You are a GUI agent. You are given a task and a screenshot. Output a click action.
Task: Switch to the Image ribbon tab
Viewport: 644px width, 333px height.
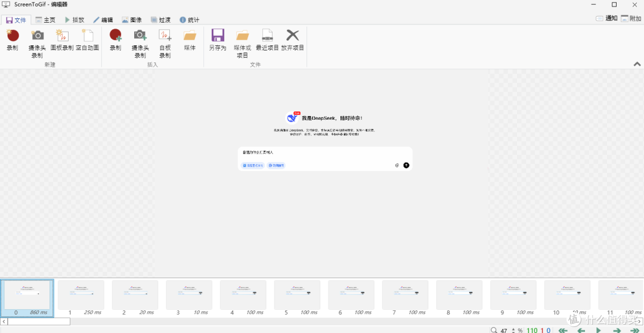[132, 20]
